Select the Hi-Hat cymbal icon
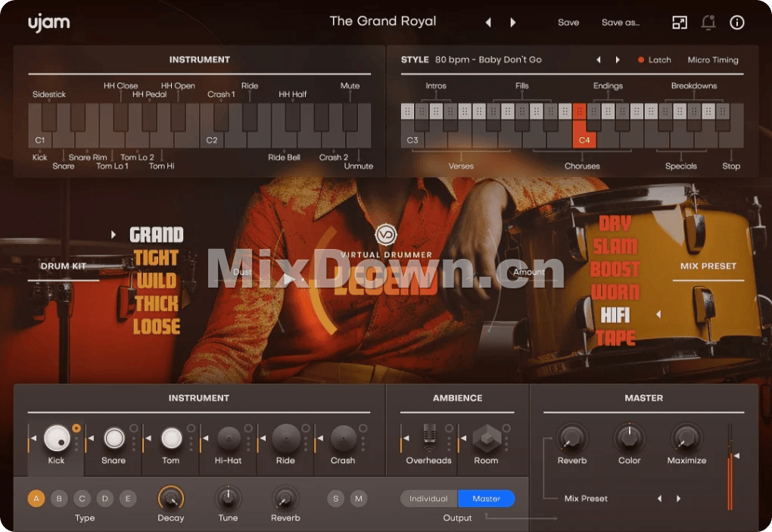 click(229, 438)
